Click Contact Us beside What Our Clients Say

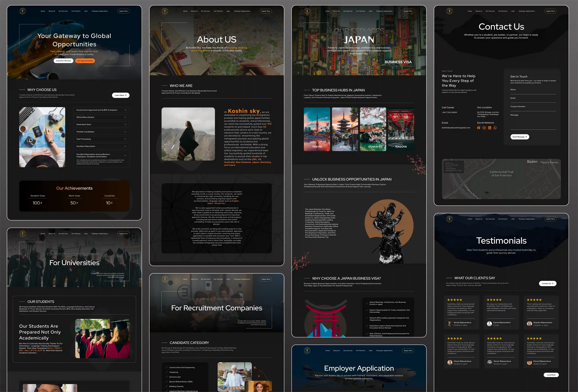(548, 283)
